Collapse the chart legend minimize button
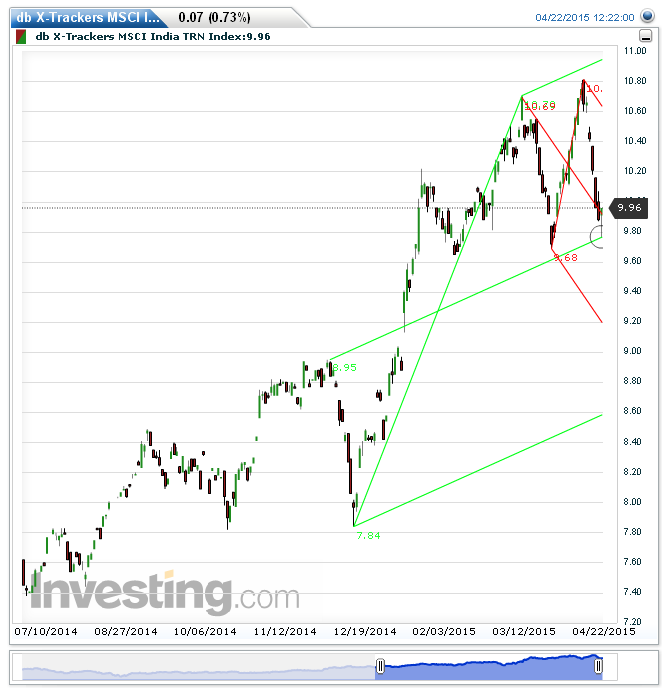The height and width of the screenshot is (693, 669). [x=646, y=36]
